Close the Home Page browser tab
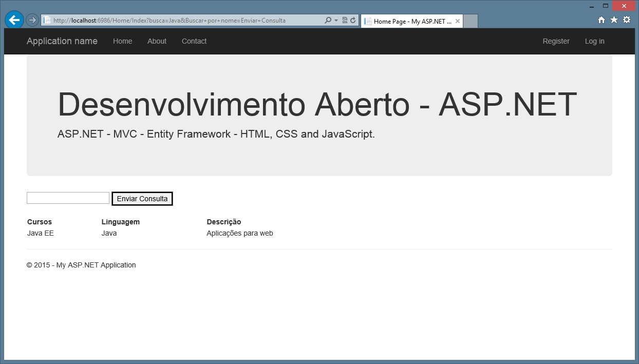Viewport: 639px width, 364px height. point(457,21)
